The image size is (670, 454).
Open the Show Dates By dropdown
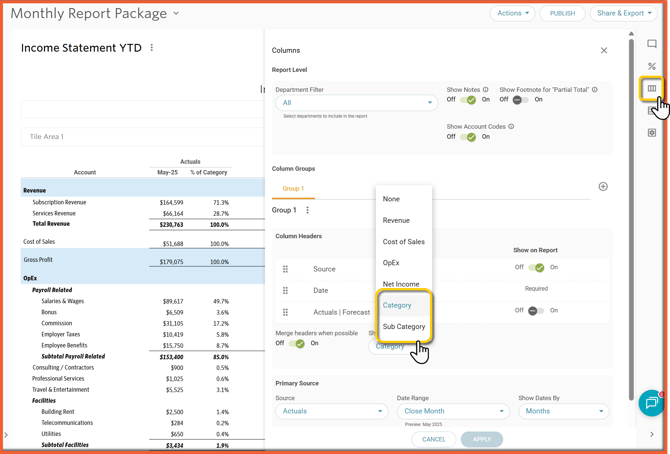564,411
